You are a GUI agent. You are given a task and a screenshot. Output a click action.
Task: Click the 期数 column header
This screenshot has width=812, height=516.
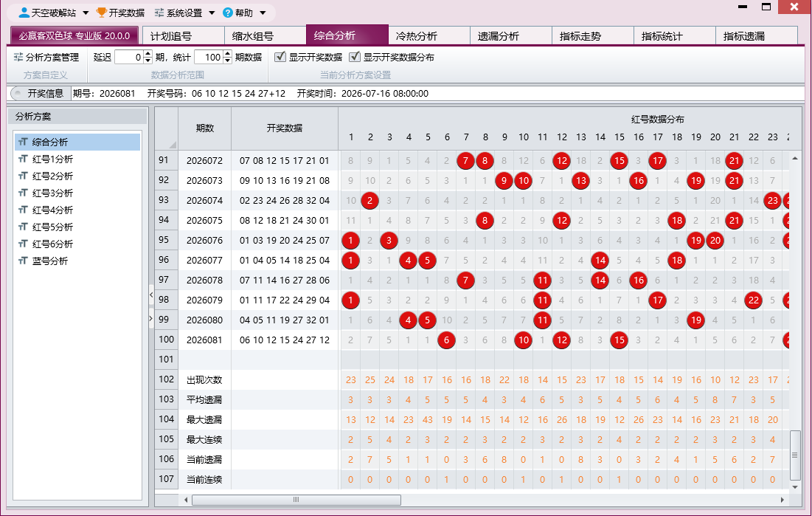click(x=204, y=128)
